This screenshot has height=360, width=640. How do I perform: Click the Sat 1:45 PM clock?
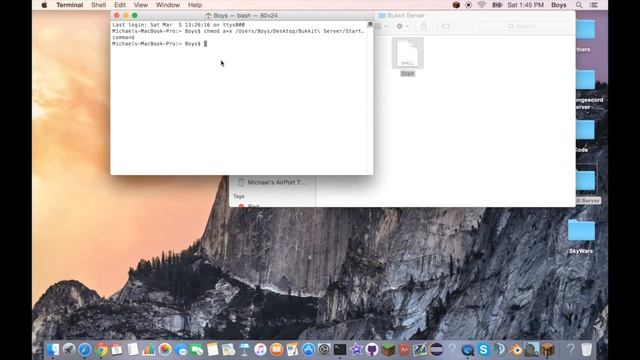tap(525, 5)
